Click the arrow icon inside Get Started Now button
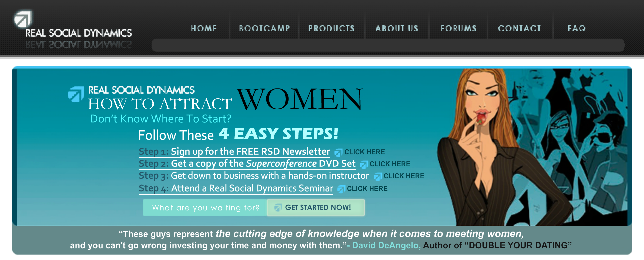 [x=278, y=208]
